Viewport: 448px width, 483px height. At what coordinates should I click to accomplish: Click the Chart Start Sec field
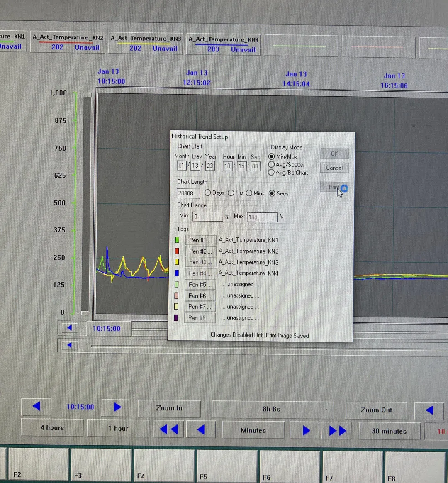[x=255, y=167]
